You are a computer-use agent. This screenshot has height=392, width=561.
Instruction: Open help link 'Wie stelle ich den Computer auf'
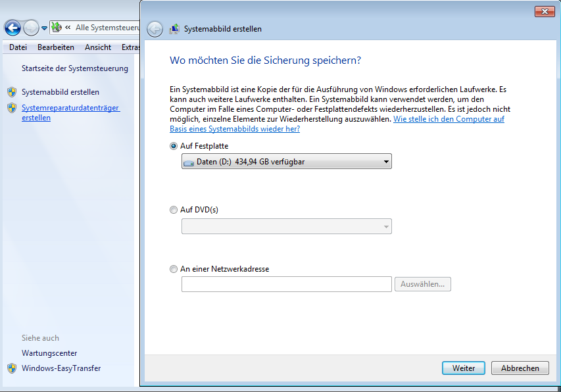click(x=449, y=119)
